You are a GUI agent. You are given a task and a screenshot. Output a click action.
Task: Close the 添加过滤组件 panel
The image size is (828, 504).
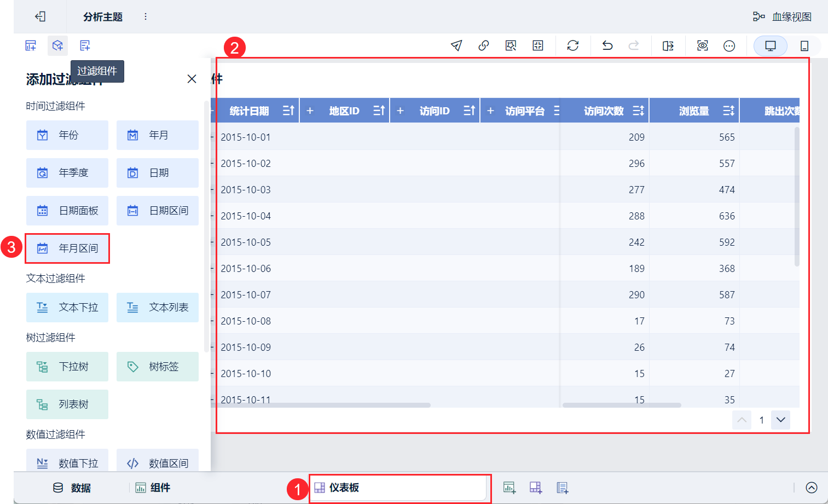tap(192, 79)
